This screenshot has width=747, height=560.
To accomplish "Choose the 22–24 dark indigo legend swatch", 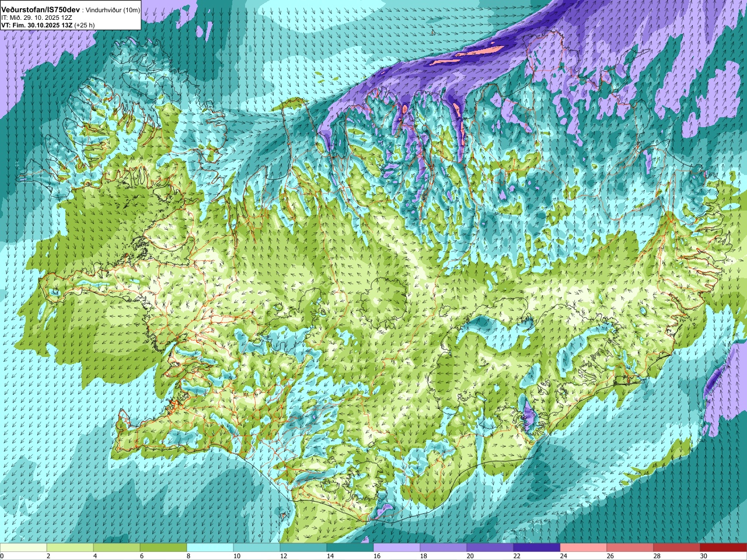I will point(537,548).
